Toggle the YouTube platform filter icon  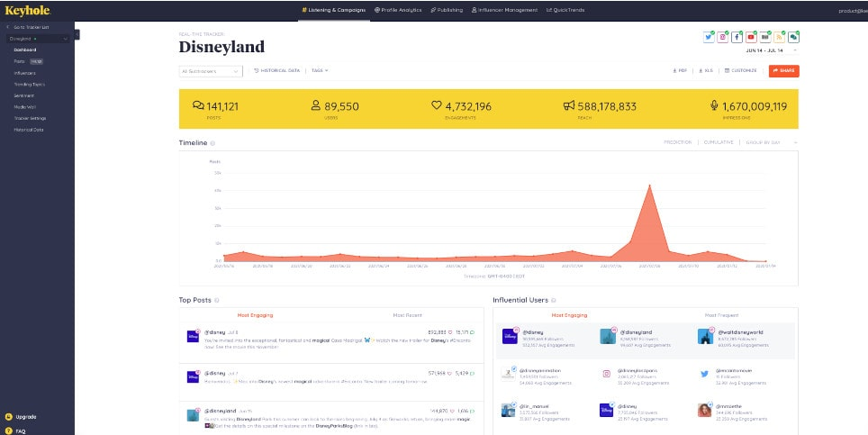pos(751,37)
